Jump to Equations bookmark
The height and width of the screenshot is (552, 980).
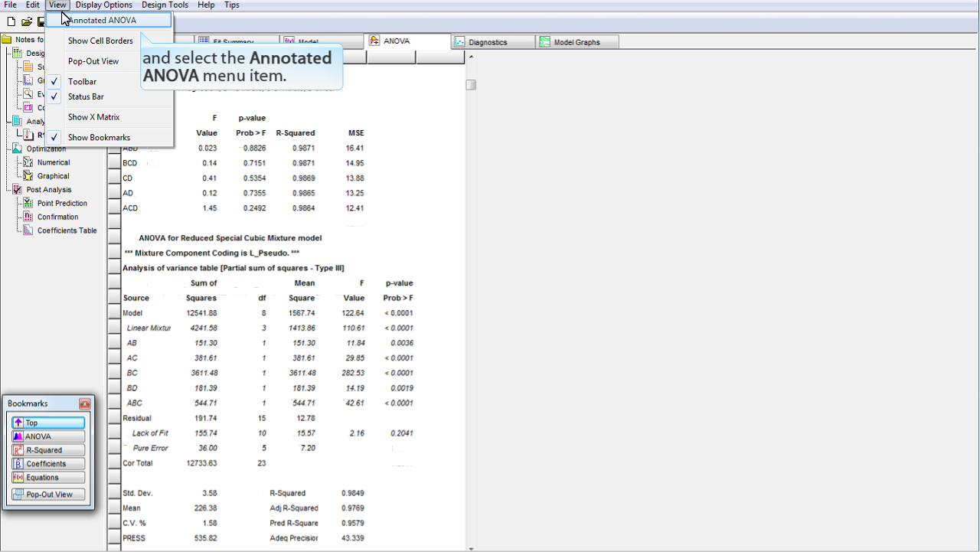[47, 478]
